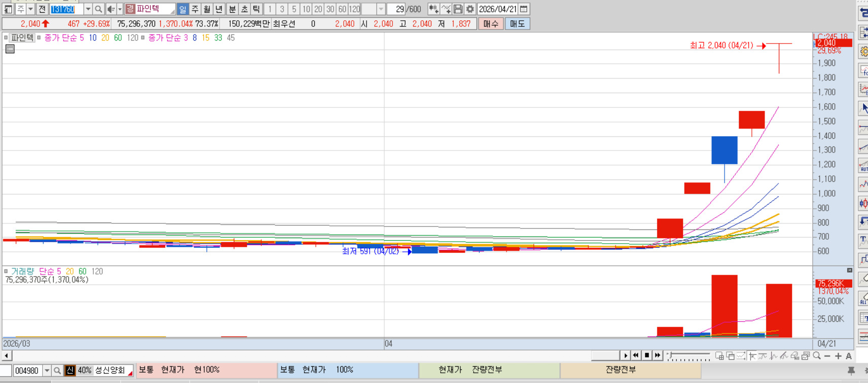Select the 일 (daily) period toggle

pyautogui.click(x=183, y=9)
